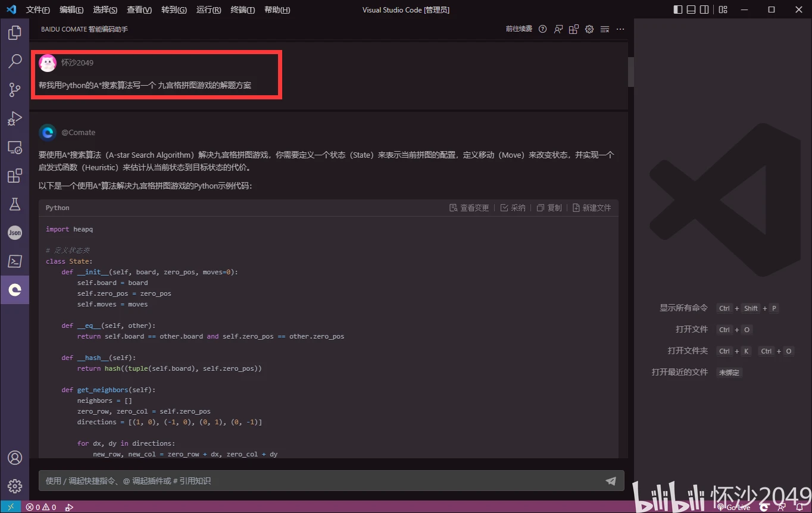Click the Comate help question-mark icon
The width and height of the screenshot is (812, 513).
coord(542,29)
